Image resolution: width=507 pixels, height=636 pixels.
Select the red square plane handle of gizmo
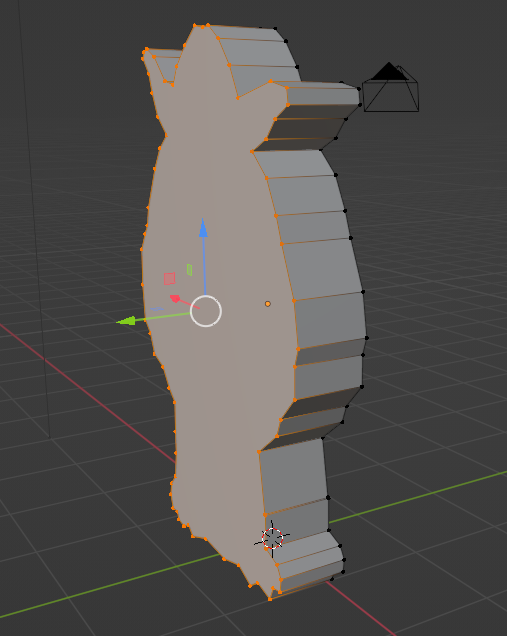coord(169,279)
